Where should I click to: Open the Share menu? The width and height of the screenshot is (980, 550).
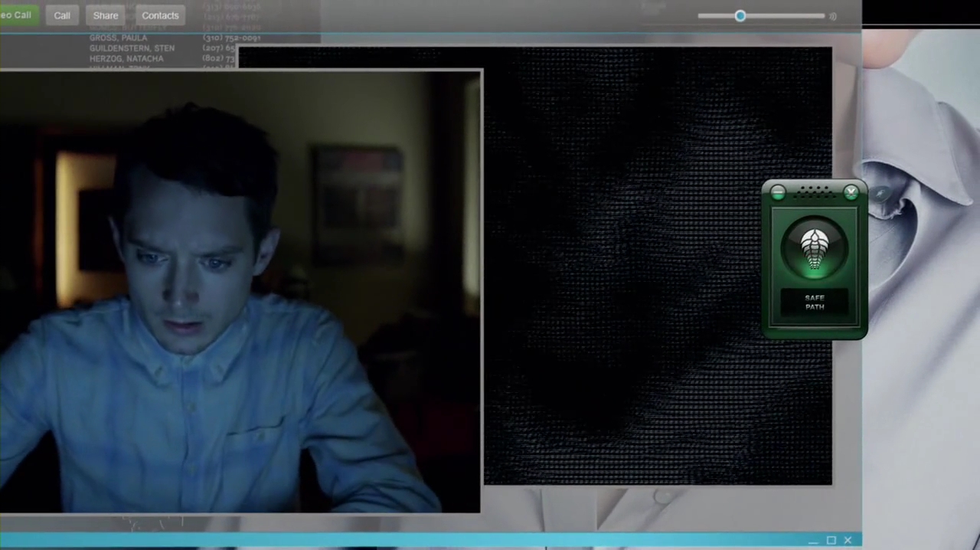[106, 15]
